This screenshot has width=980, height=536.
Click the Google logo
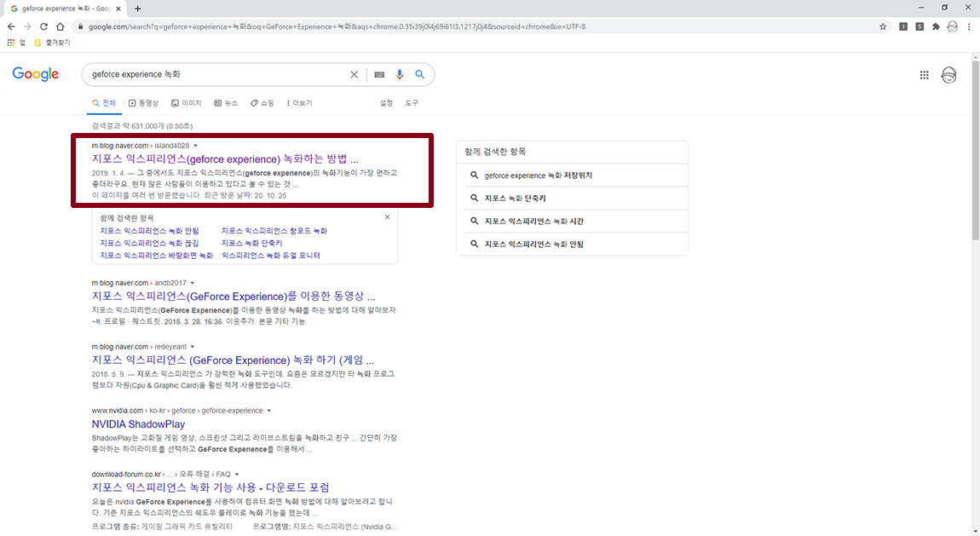point(36,74)
